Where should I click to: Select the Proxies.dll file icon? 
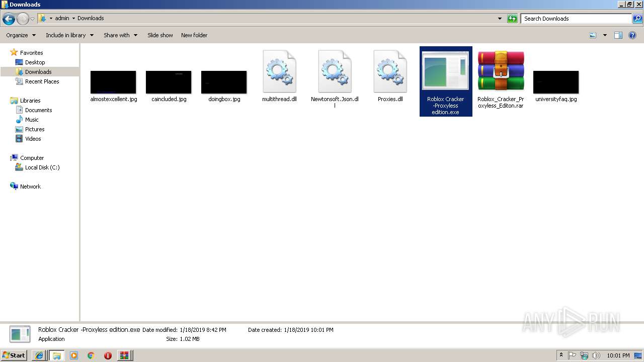[x=390, y=71]
